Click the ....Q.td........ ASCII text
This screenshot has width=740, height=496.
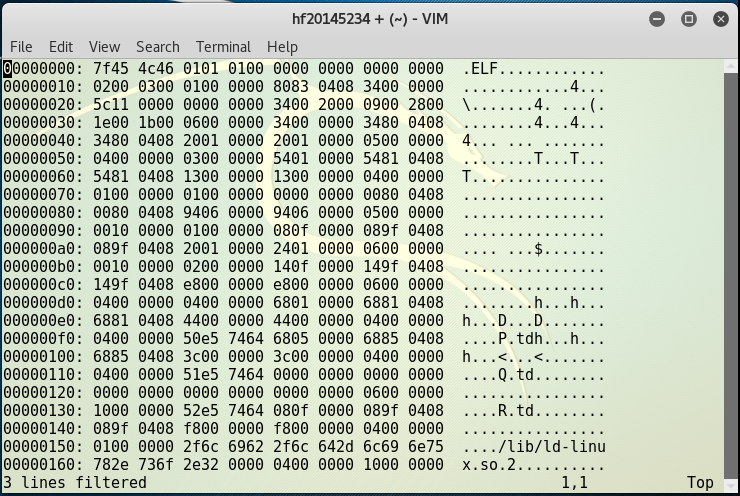[534, 374]
